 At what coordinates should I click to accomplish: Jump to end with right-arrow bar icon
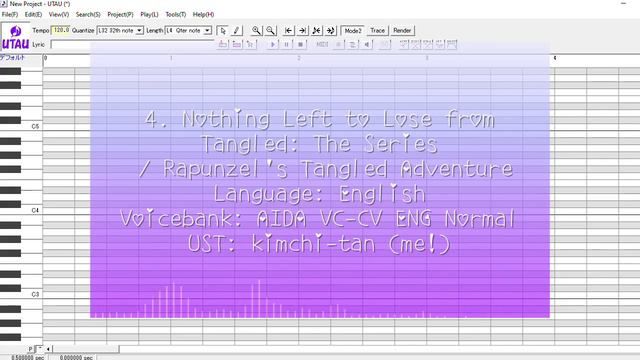[x=302, y=31]
